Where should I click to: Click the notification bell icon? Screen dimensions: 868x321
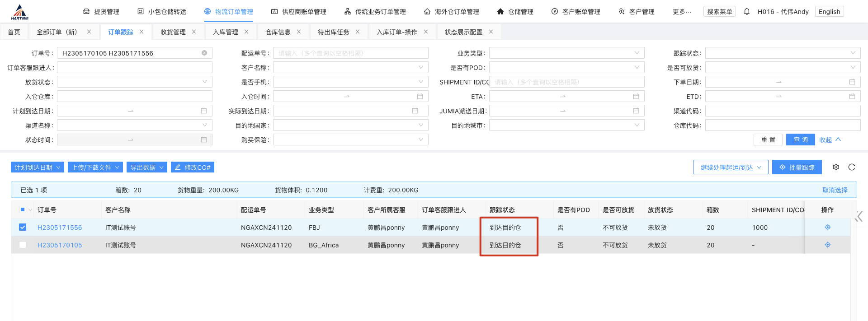(x=747, y=12)
